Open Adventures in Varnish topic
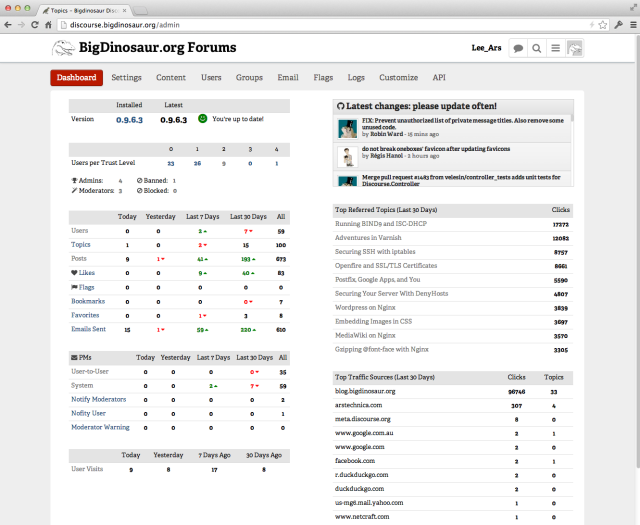This screenshot has height=525, width=640. [x=368, y=238]
